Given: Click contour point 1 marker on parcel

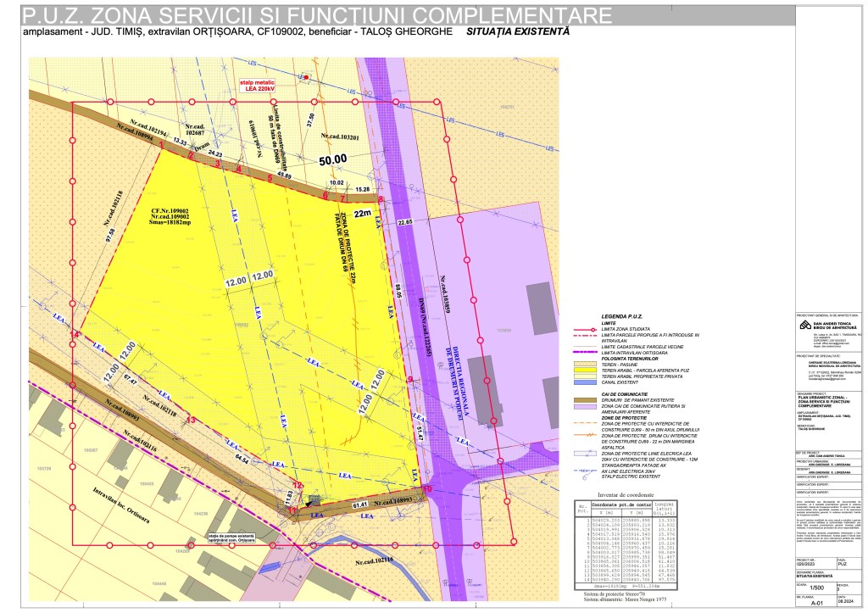Looking at the screenshot, I should (x=160, y=145).
